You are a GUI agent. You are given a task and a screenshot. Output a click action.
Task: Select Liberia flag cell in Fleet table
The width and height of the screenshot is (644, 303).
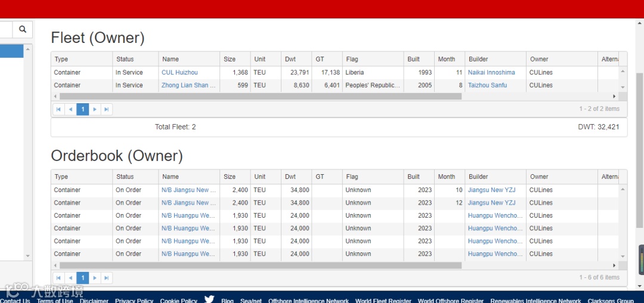tap(373, 72)
